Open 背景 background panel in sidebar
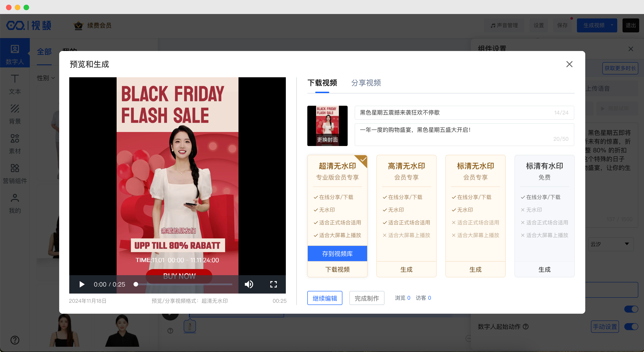This screenshot has height=352, width=644. click(15, 114)
